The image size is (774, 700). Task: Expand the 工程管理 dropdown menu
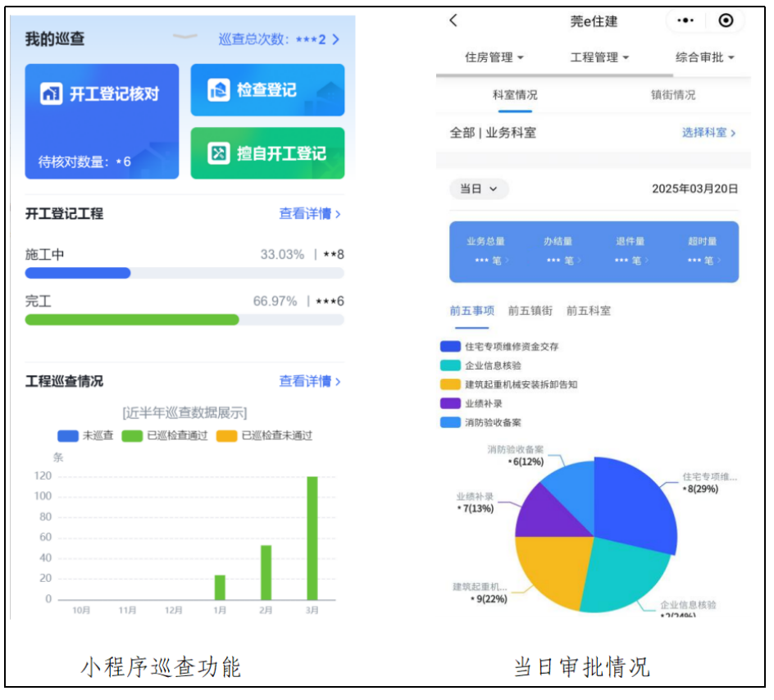pos(600,57)
